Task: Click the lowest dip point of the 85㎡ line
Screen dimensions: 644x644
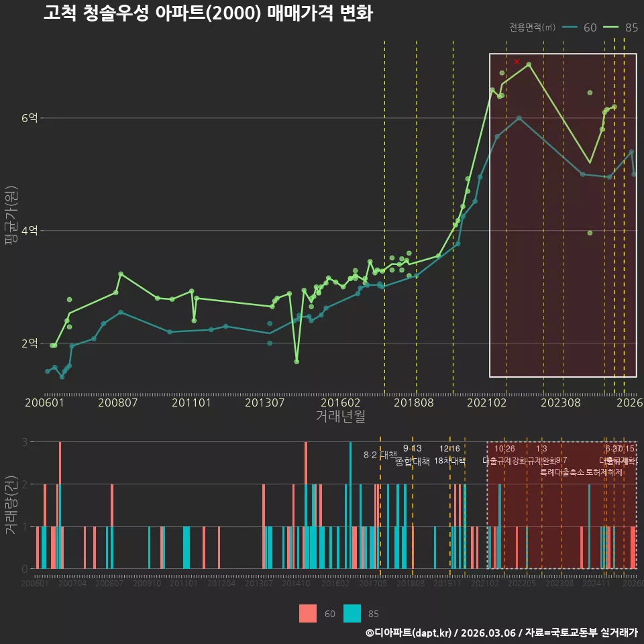Action: tap(297, 362)
